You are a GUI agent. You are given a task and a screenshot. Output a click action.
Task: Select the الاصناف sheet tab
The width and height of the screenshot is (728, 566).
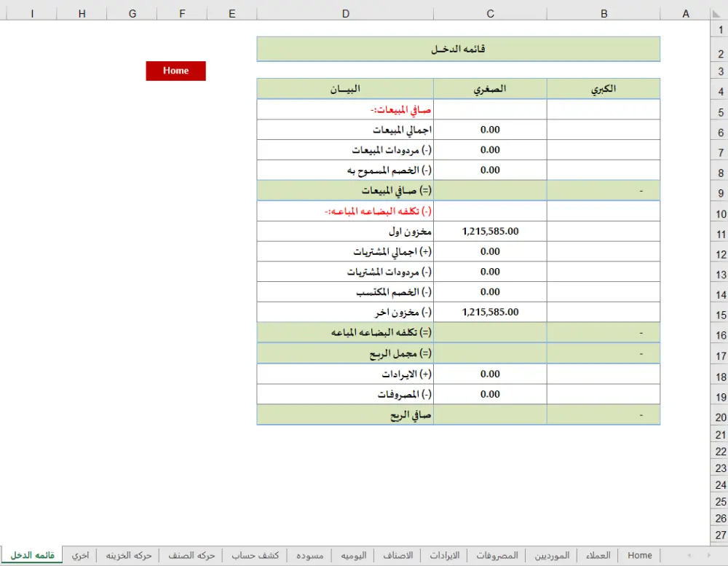398,554
